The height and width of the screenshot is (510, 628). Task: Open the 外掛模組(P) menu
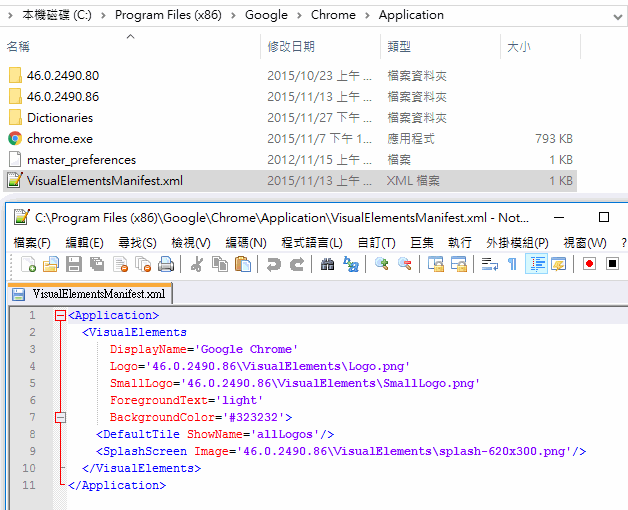pyautogui.click(x=517, y=242)
